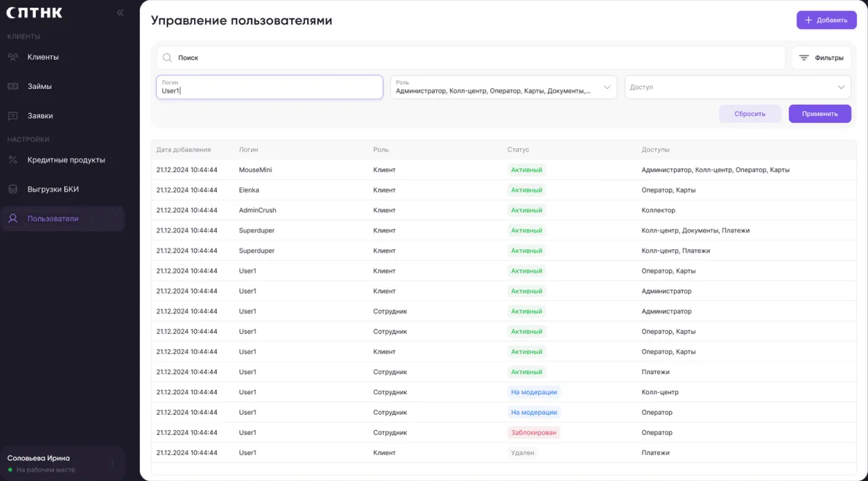This screenshot has height=481, width=868.
Task: Click the Заблокирован status badge
Action: pyautogui.click(x=534, y=432)
